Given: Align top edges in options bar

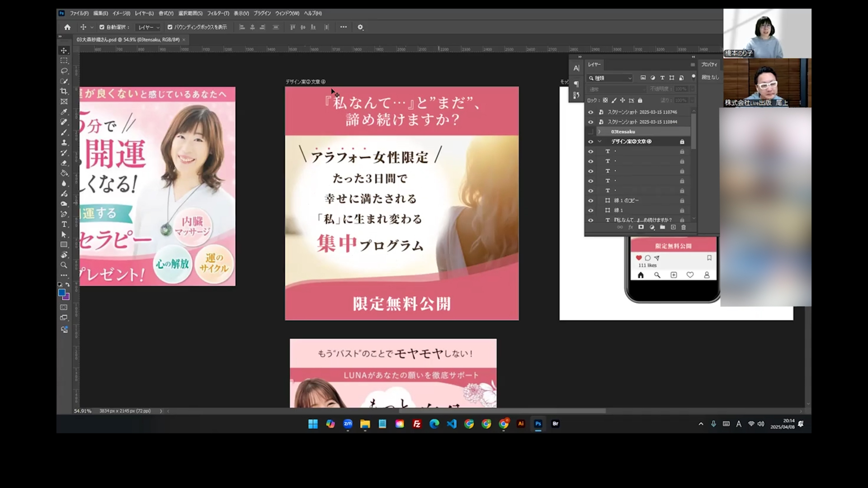Looking at the screenshot, I should (x=292, y=27).
